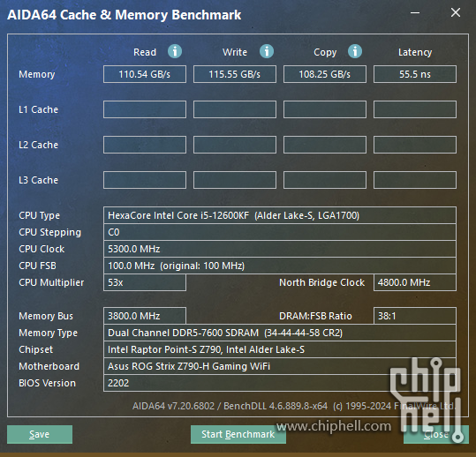Click the L3 Cache Latency result box
Screen dimensions: 476x457
415,180
